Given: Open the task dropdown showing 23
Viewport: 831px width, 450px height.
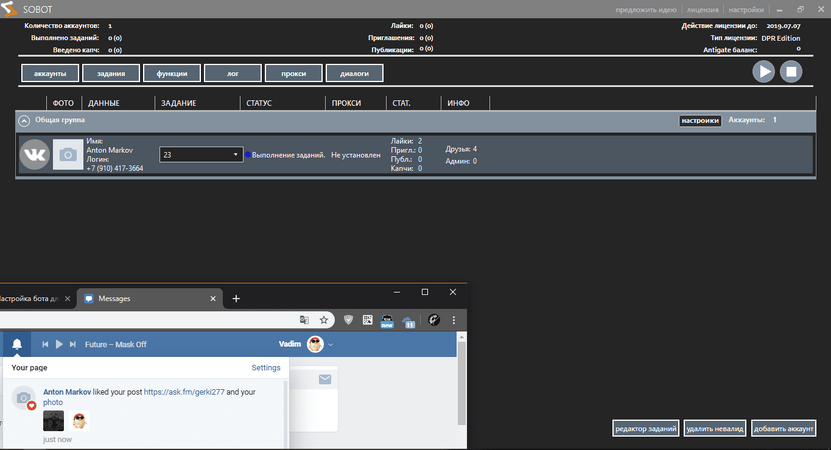Looking at the screenshot, I should tap(201, 155).
